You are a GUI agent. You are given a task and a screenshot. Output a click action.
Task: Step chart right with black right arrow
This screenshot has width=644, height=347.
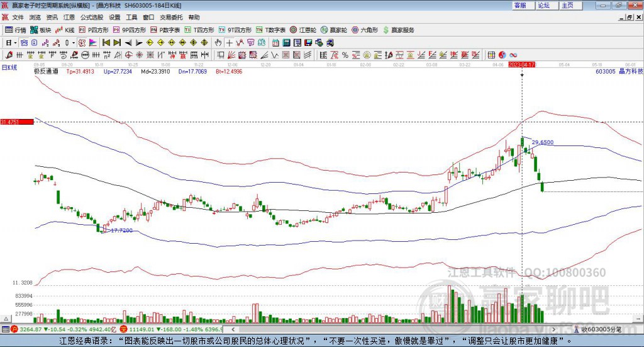(139, 43)
